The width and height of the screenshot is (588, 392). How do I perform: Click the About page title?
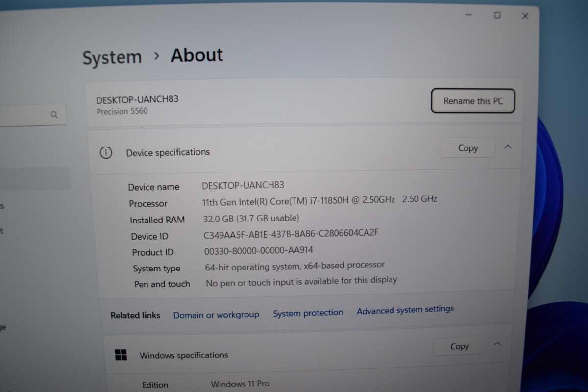[197, 55]
